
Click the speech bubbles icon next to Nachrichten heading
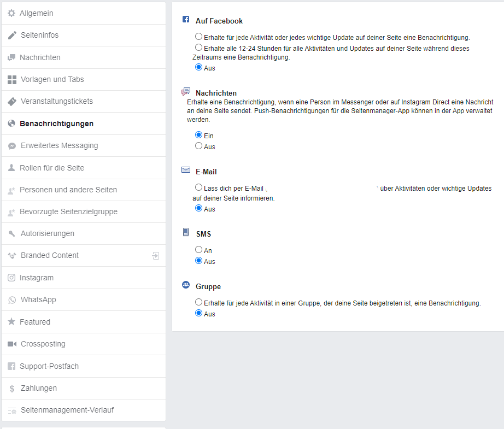pyautogui.click(x=186, y=92)
